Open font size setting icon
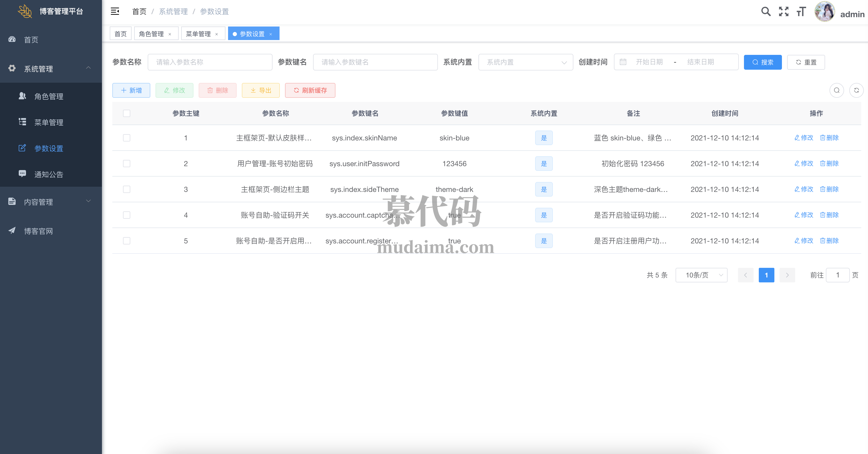The image size is (868, 454). [x=801, y=12]
